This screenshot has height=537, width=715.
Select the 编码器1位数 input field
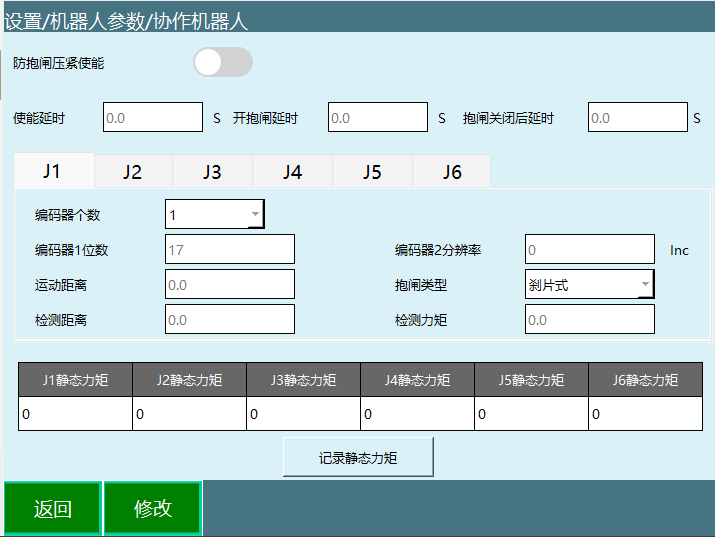(230, 250)
